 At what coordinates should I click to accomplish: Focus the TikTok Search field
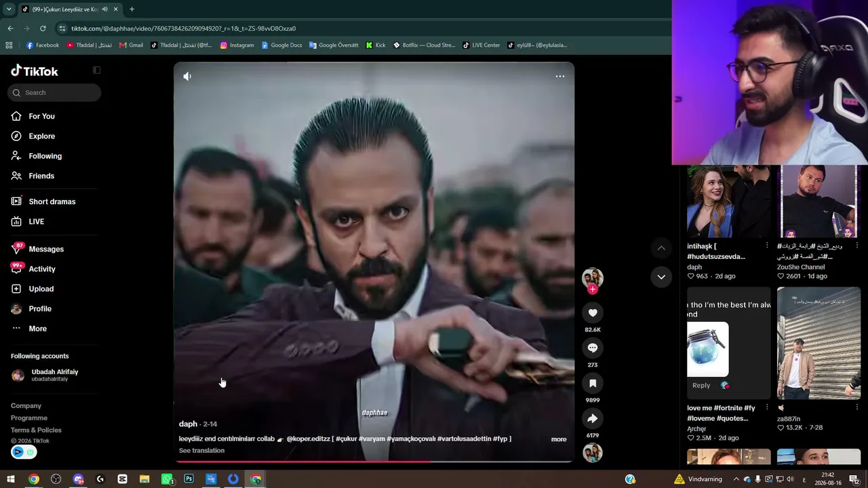(55, 93)
